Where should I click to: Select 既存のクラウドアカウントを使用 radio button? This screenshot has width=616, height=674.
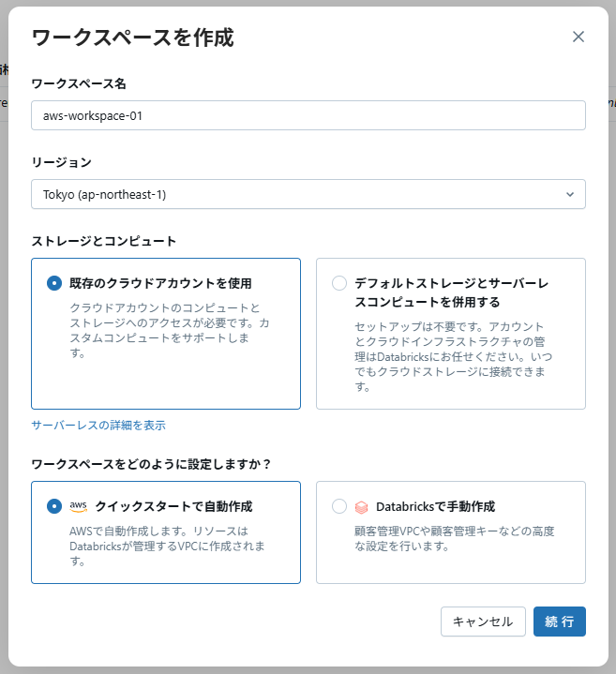pyautogui.click(x=54, y=283)
